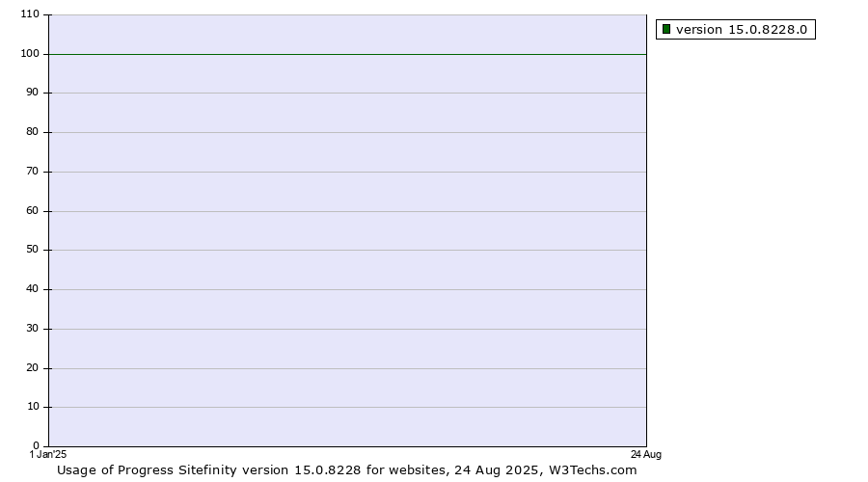Click the y-axis label '110'
The width and height of the screenshot is (868, 482).
[x=30, y=14]
